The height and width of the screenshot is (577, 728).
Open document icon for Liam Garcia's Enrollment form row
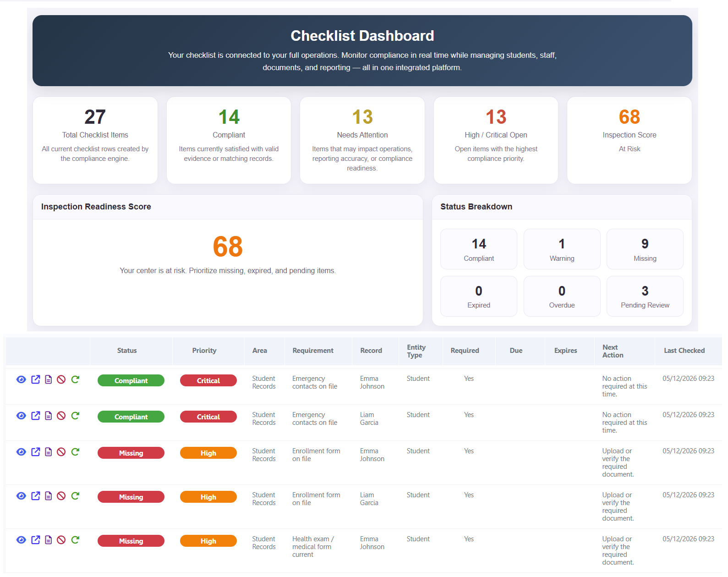coord(48,496)
